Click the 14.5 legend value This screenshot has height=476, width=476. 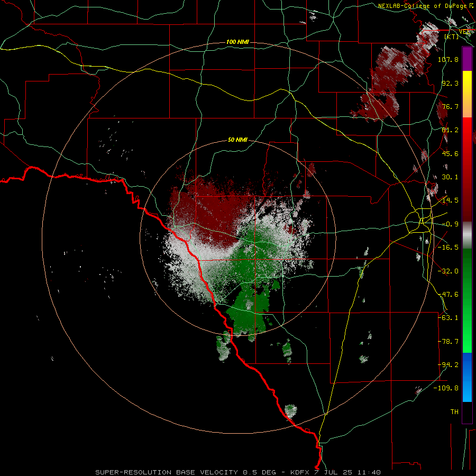tap(450, 200)
